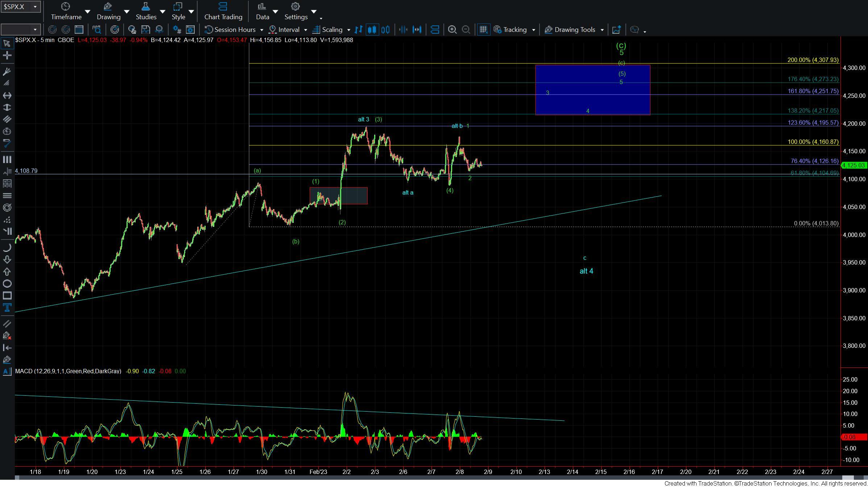
Task: Click the chat activity bubble icon
Action: [635, 30]
